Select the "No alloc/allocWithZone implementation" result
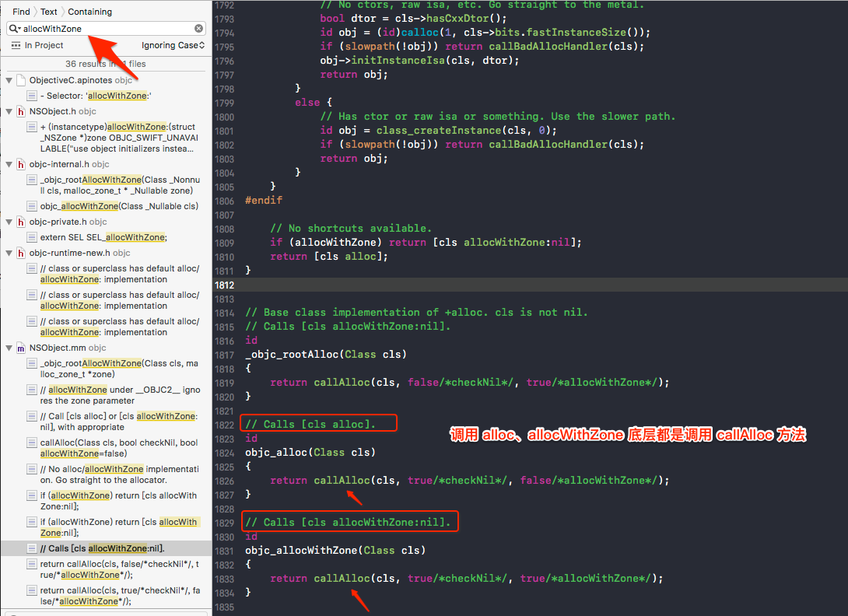 (120, 474)
